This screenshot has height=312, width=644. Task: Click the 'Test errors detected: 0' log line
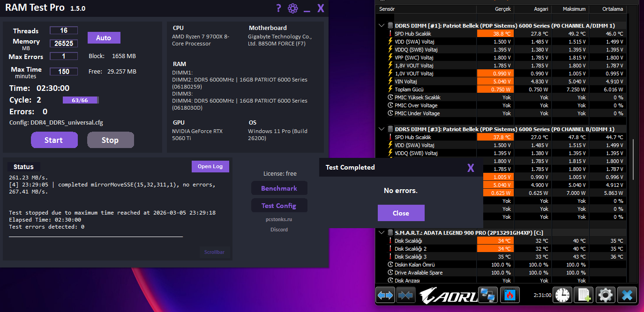pyautogui.click(x=47, y=227)
